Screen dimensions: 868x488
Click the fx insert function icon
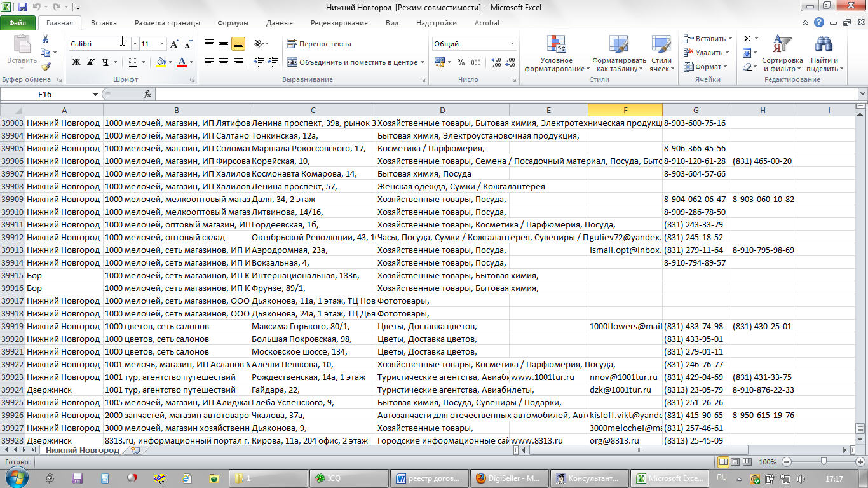point(147,94)
